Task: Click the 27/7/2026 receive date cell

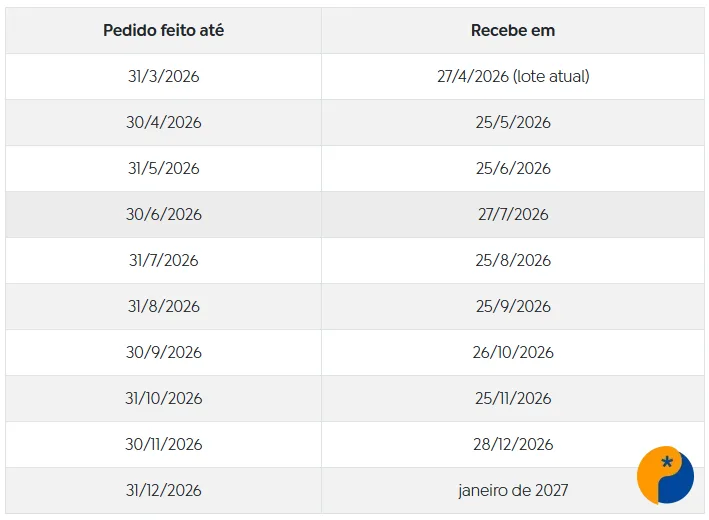Action: pyautogui.click(x=513, y=214)
